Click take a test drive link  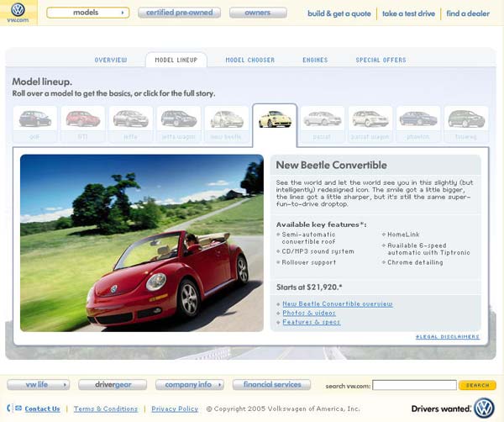(408, 13)
